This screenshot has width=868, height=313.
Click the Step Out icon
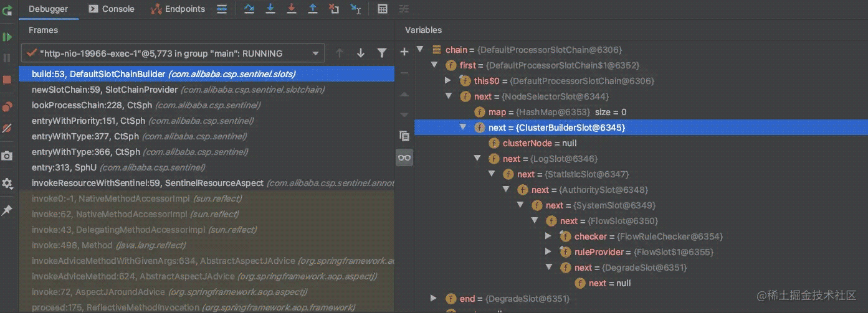(x=313, y=9)
